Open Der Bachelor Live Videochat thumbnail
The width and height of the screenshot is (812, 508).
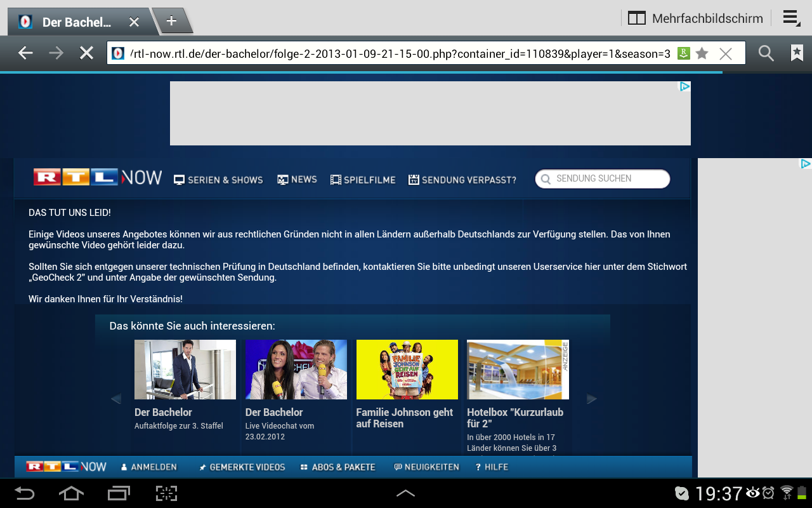coord(296,370)
